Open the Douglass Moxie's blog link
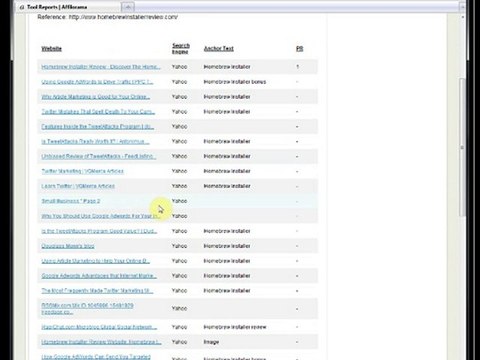480x360 pixels. click(x=68, y=246)
